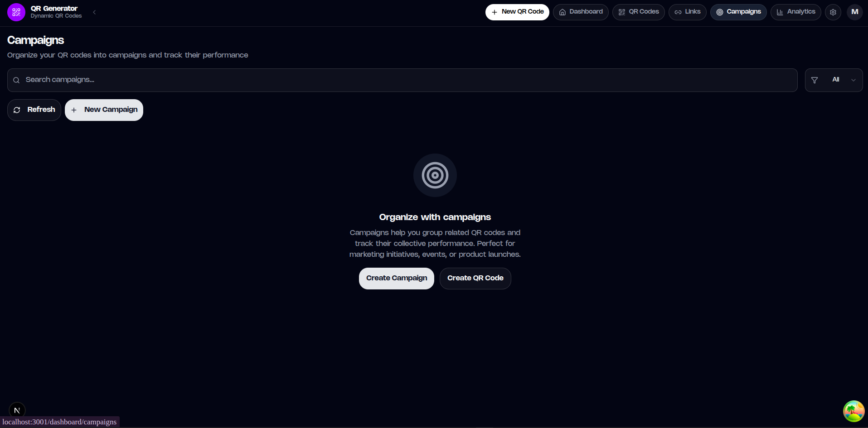Switch to the QR Codes tab
868x428 pixels.
(x=638, y=12)
